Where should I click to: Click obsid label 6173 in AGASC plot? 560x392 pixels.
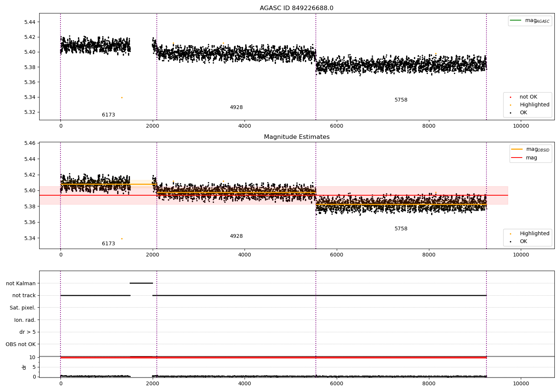[108, 115]
